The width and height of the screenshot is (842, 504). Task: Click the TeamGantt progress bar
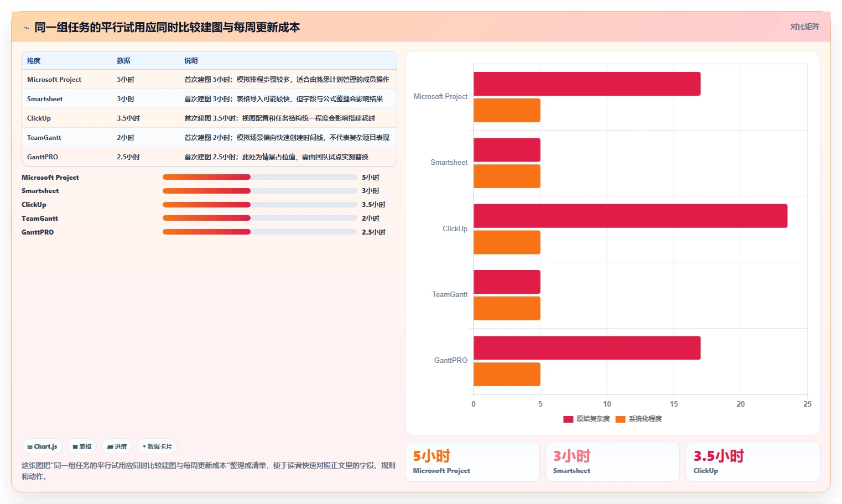click(259, 218)
